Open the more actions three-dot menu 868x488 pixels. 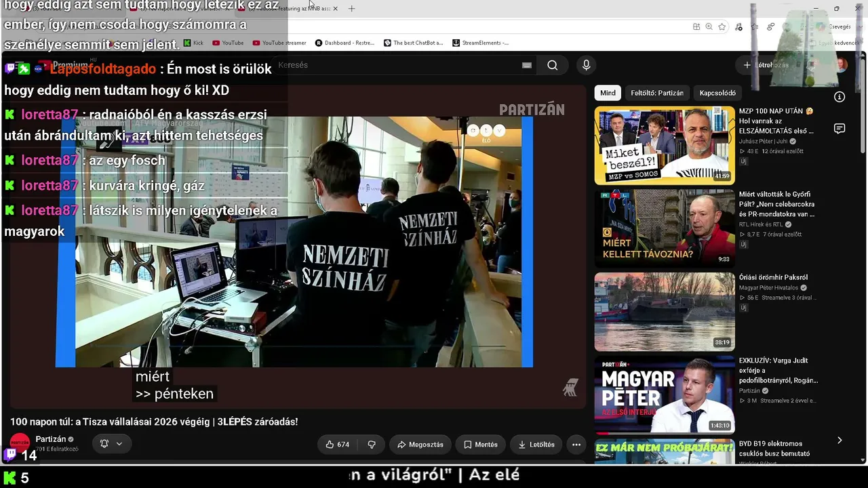coord(576,445)
